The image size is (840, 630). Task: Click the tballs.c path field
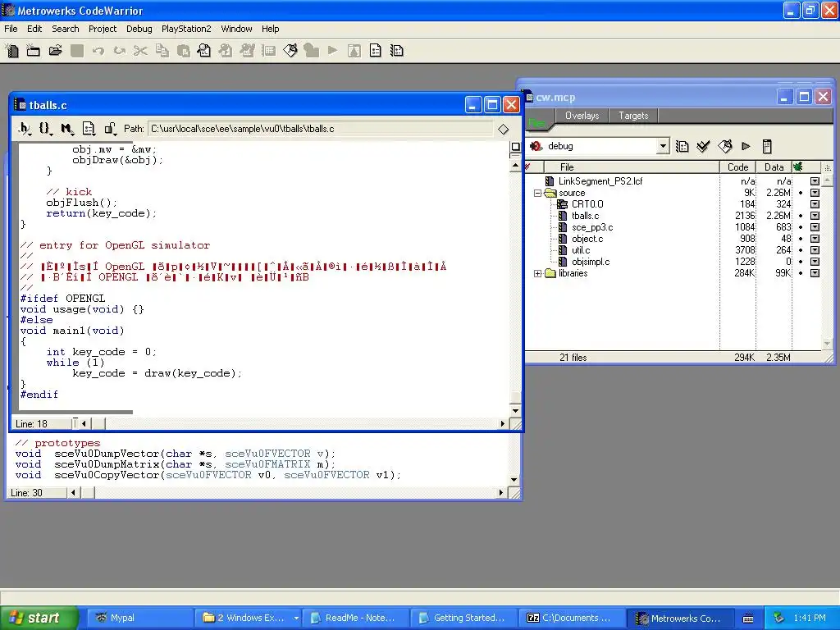tap(321, 129)
